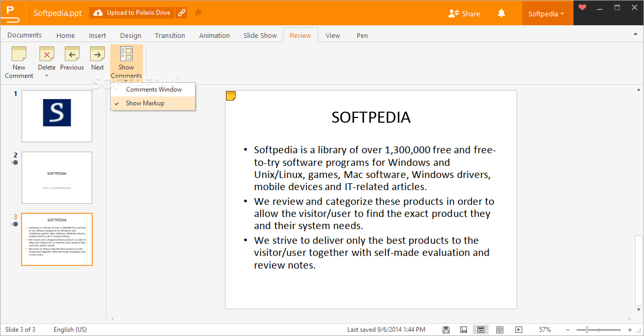Select slide 3 thumbnail
The image size is (644, 336).
tap(57, 239)
